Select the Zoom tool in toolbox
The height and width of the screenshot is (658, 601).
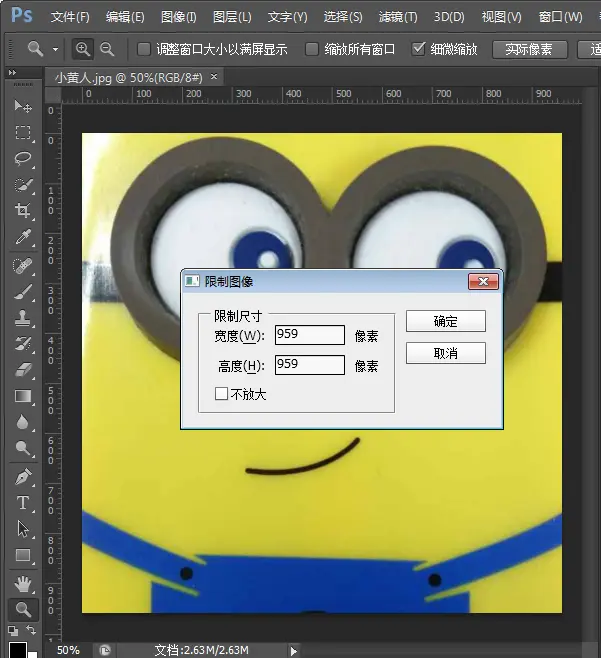pyautogui.click(x=23, y=609)
